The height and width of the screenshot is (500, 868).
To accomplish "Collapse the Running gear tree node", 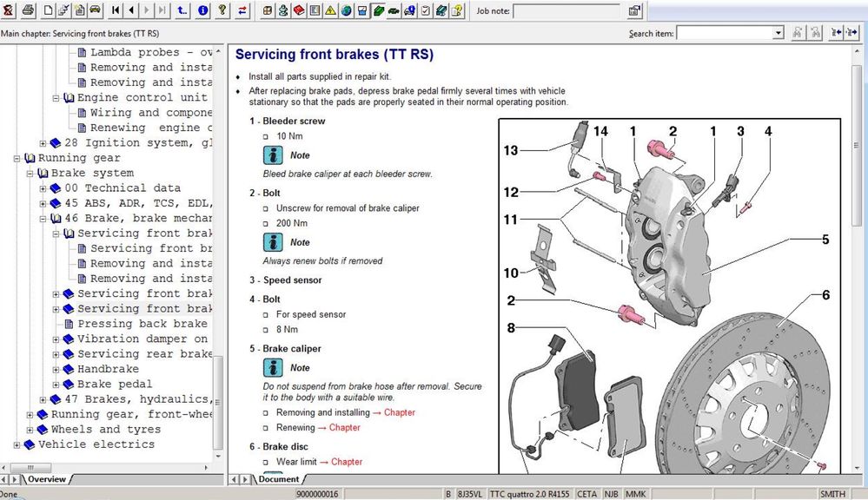I will pyautogui.click(x=17, y=158).
